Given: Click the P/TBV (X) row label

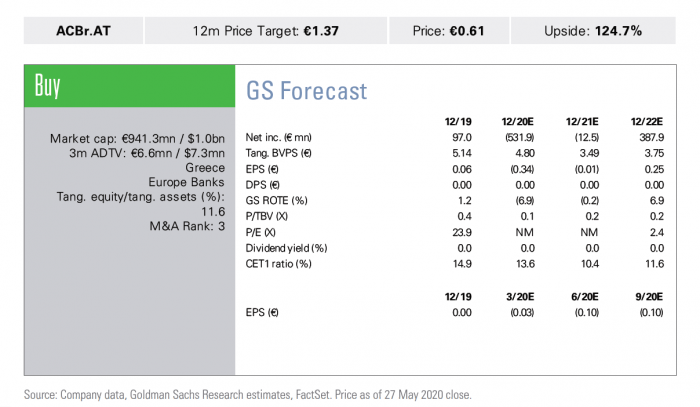Looking at the screenshot, I should point(267,216).
